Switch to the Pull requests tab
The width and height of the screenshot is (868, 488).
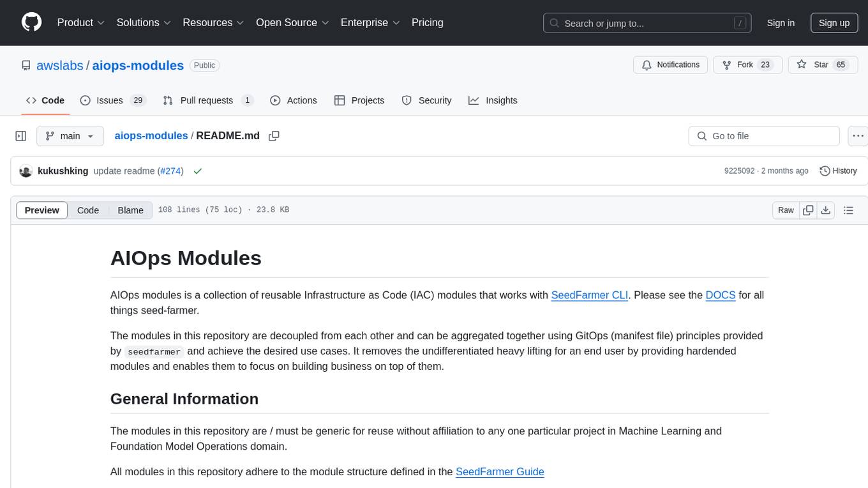click(208, 100)
